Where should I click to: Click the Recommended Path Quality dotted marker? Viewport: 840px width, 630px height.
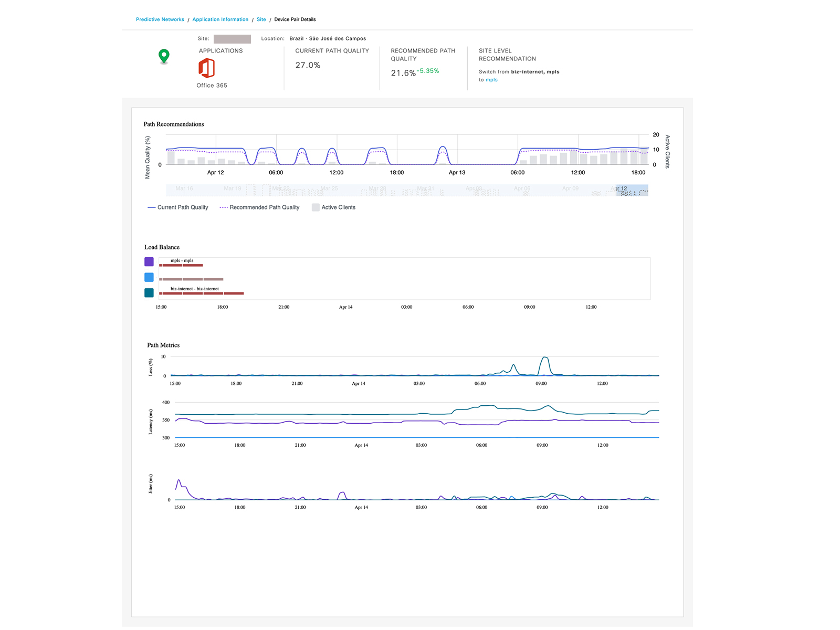224,207
